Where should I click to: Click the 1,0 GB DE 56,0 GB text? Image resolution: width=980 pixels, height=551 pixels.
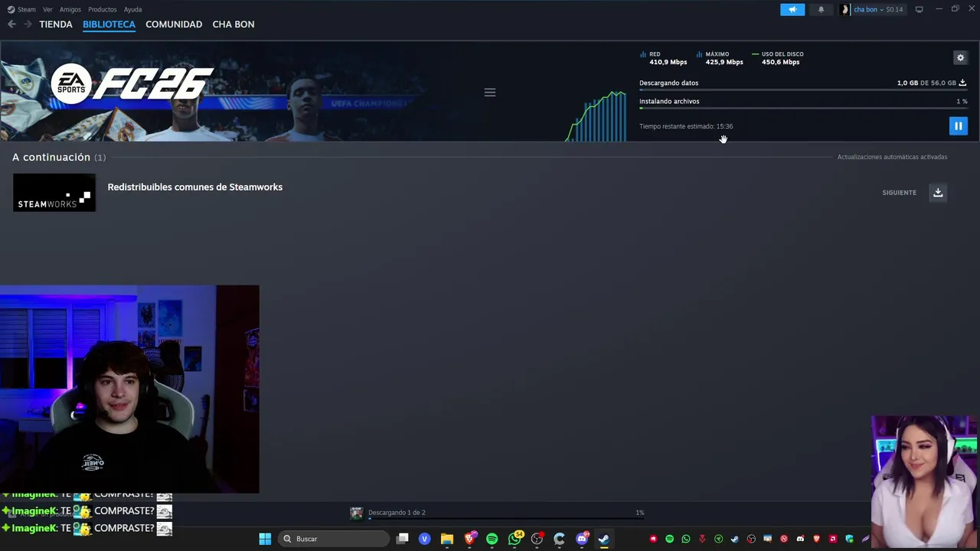[926, 83]
